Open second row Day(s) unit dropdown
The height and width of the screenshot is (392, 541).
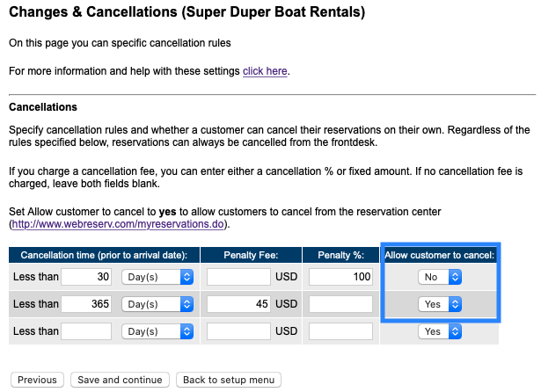[157, 304]
